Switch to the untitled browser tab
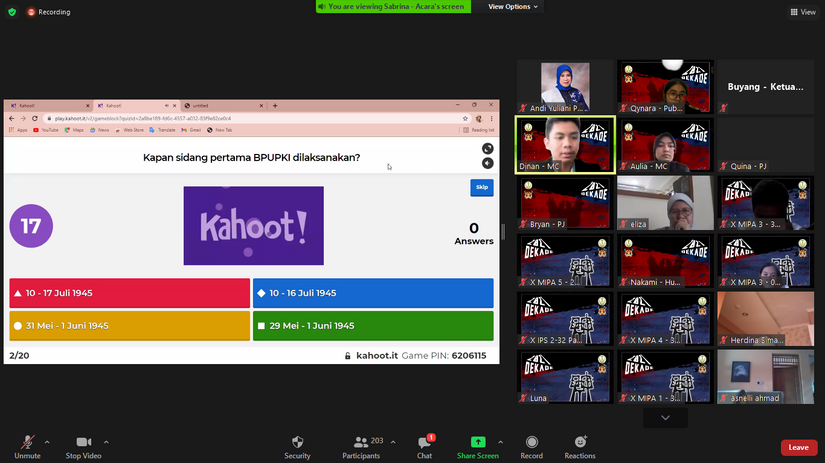Viewport: 825px width, 463px height. pyautogui.click(x=223, y=106)
